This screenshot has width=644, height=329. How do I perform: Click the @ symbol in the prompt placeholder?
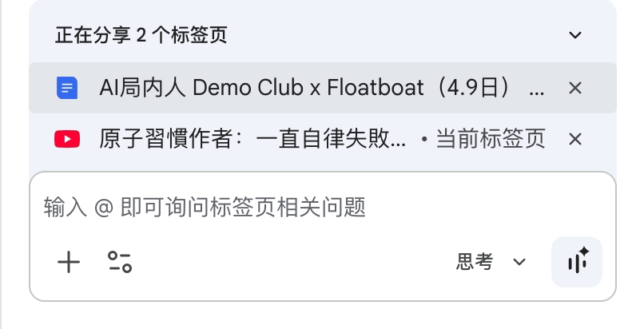(104, 208)
